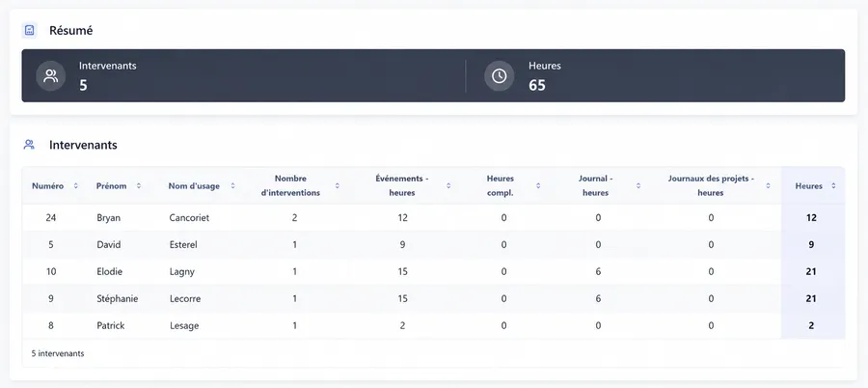
Task: Click the Prénom column header label
Action: 111,186
